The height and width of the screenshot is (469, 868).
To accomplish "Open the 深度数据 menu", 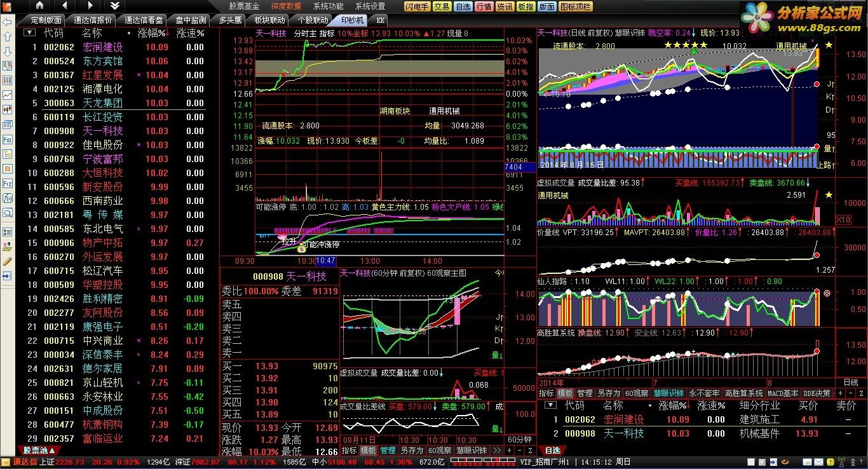I will [286, 6].
